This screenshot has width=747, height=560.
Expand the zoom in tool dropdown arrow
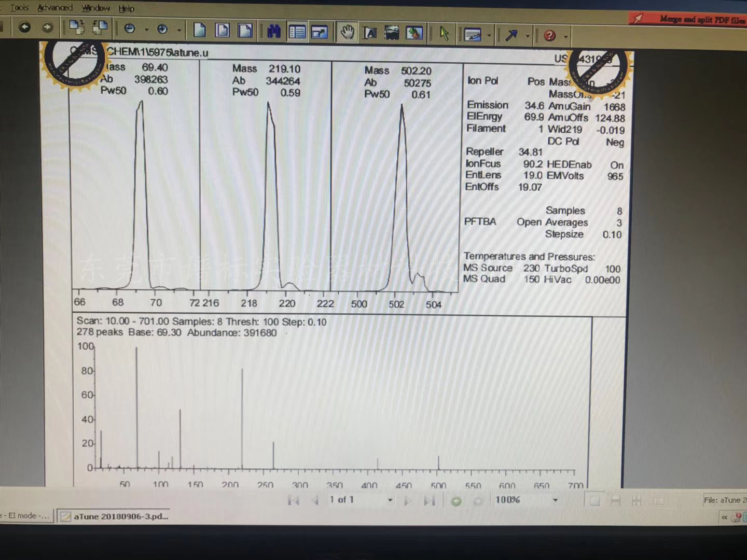point(179,30)
